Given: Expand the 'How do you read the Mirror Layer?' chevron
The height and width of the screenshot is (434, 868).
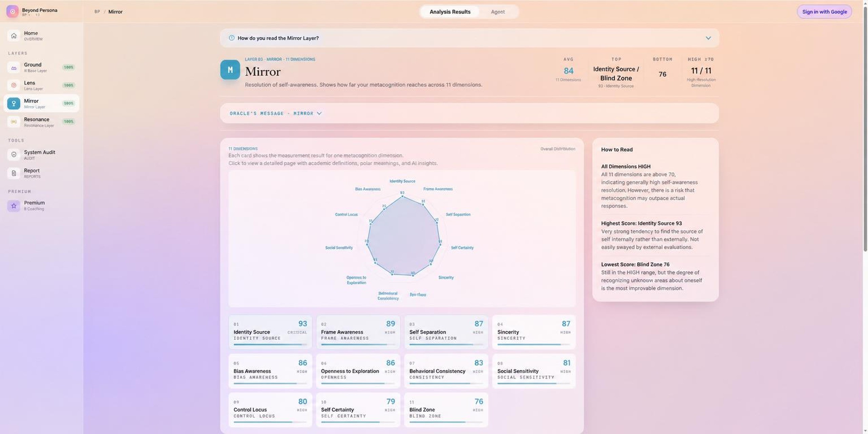Looking at the screenshot, I should click(x=708, y=38).
